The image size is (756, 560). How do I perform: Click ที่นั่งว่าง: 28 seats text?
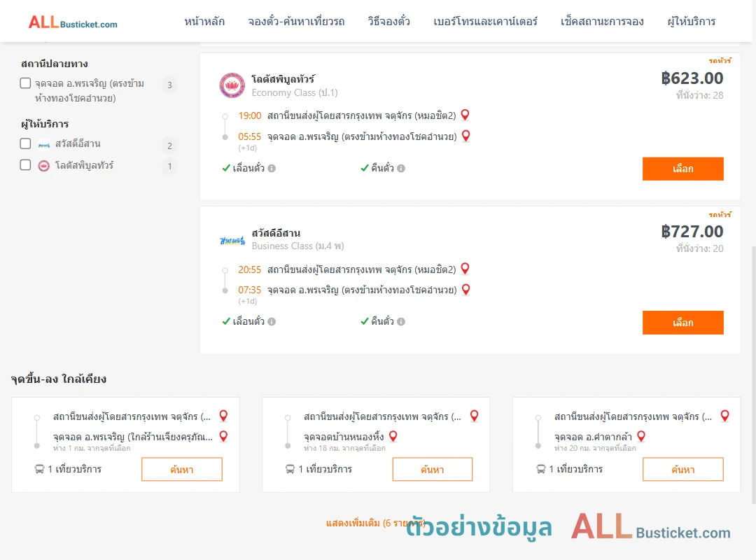pos(699,95)
